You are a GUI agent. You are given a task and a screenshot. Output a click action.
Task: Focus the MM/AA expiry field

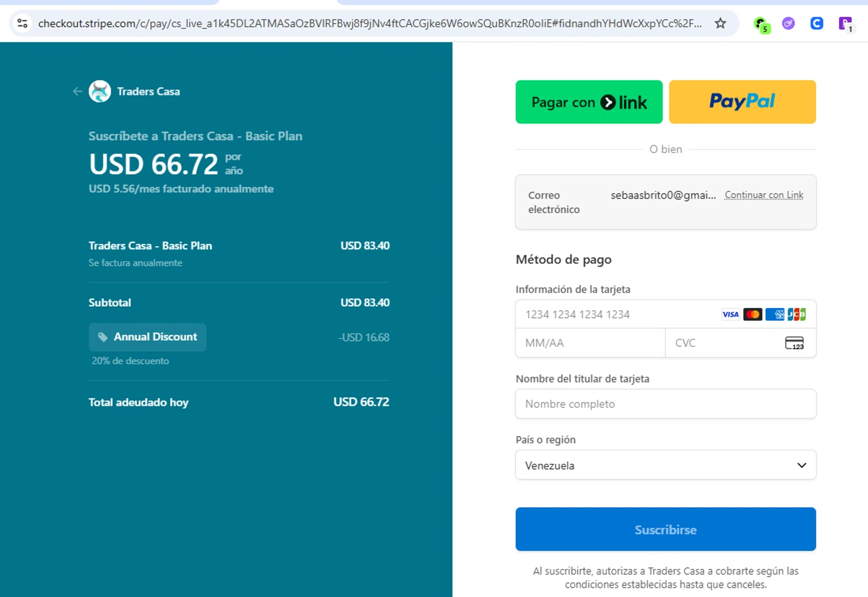click(590, 343)
